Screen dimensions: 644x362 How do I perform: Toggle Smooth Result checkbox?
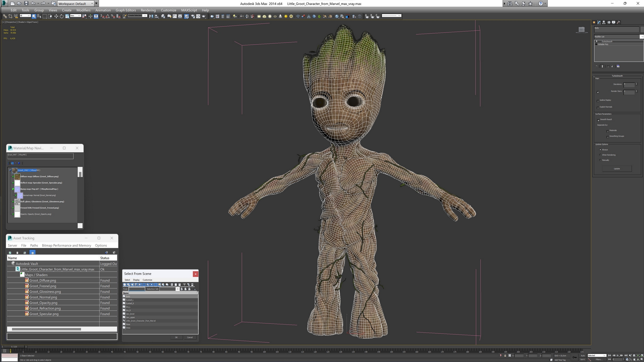598,120
